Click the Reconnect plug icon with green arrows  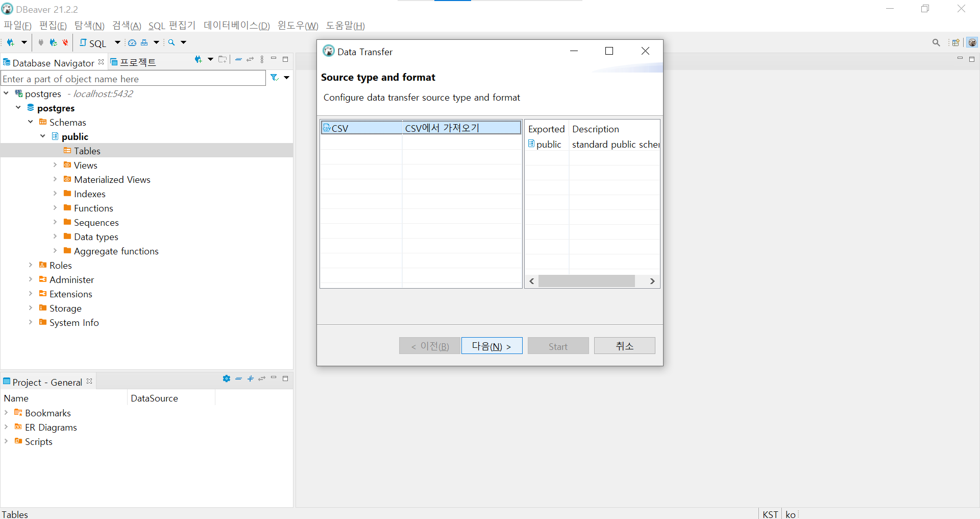point(53,42)
